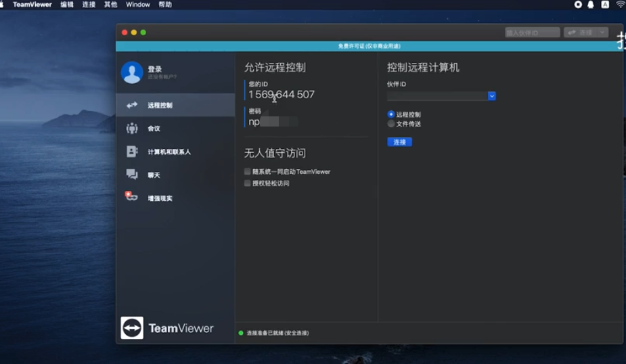Enable 授权轻松访问 checkbox

[x=247, y=183]
